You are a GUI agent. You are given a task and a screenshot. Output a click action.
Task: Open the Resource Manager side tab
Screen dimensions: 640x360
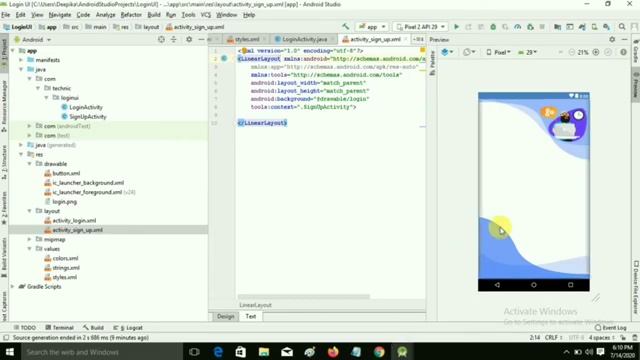pyautogui.click(x=4, y=105)
